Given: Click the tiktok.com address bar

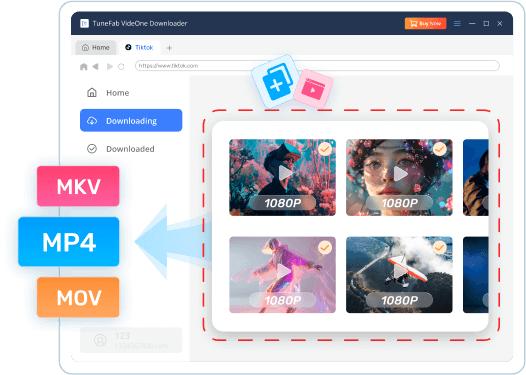Looking at the screenshot, I should pyautogui.click(x=317, y=66).
